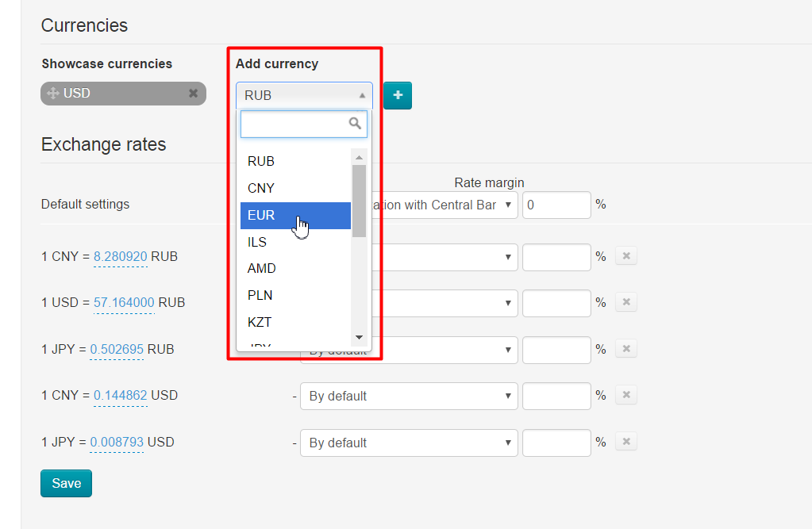This screenshot has width=812, height=529.
Task: Click the Default settings label
Action: pos(86,205)
